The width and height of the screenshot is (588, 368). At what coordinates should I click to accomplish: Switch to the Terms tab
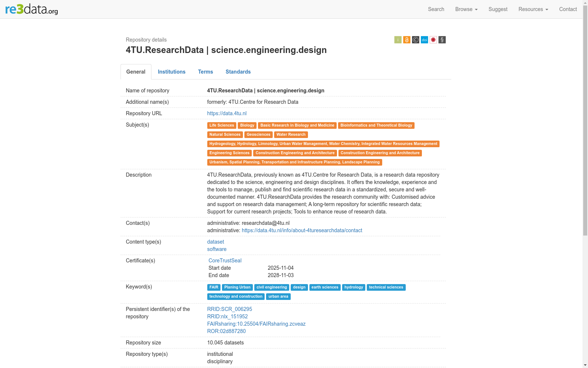205,72
